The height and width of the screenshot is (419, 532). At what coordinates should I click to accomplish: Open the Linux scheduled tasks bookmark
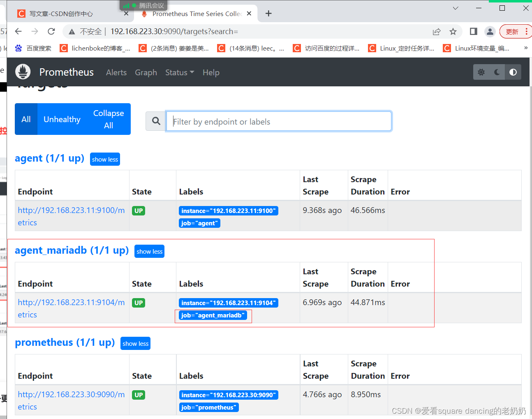point(402,48)
